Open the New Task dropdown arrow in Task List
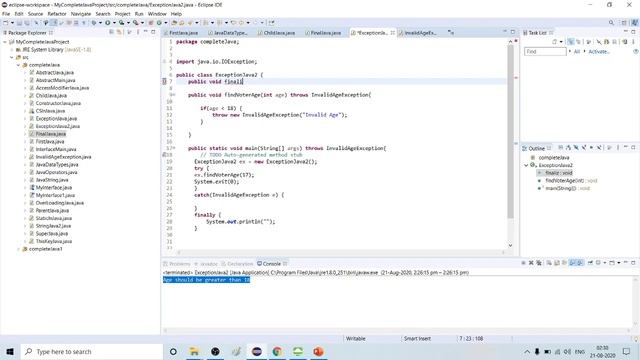The width and height of the screenshot is (640, 360). coord(561,42)
